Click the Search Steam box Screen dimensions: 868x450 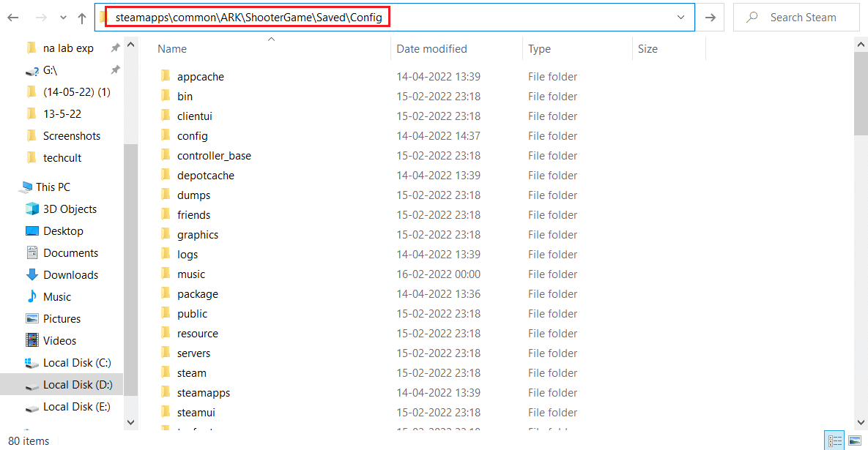[796, 17]
